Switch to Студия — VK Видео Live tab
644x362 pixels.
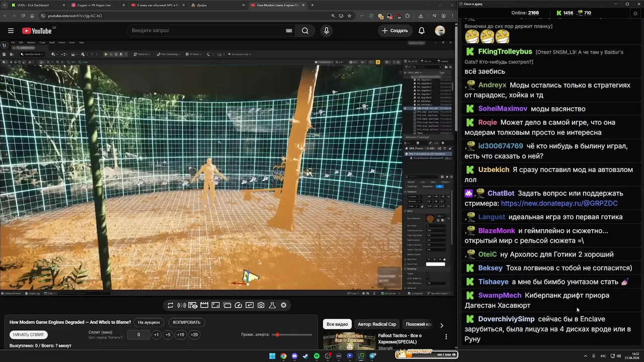pos(98,5)
